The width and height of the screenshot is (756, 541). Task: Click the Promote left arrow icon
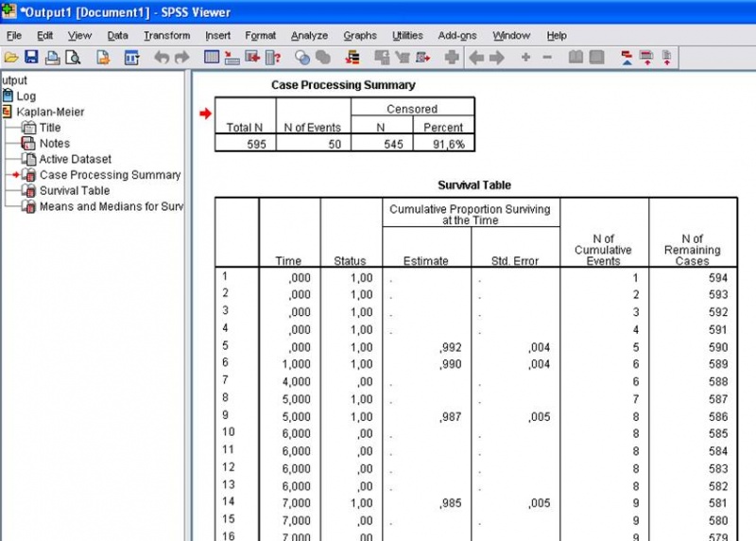[475, 58]
